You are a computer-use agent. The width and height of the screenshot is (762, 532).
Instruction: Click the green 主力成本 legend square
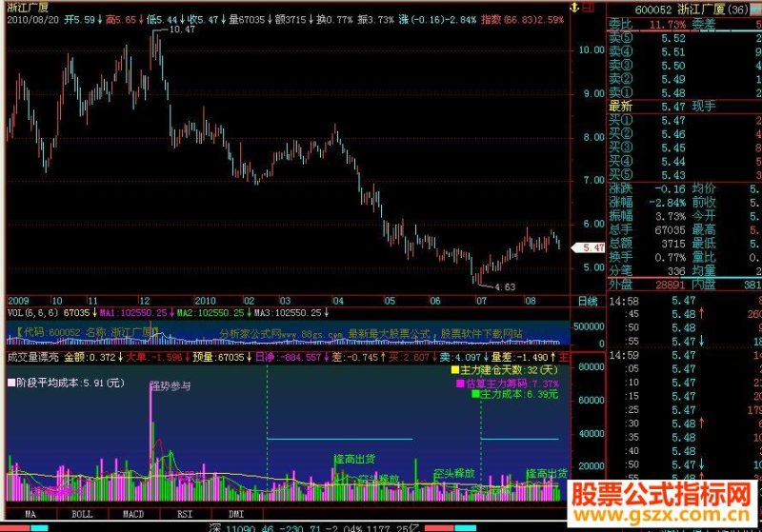[475, 395]
